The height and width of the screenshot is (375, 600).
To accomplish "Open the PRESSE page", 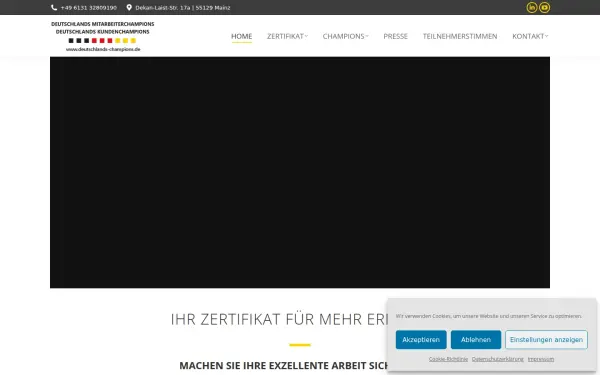I will pos(395,36).
